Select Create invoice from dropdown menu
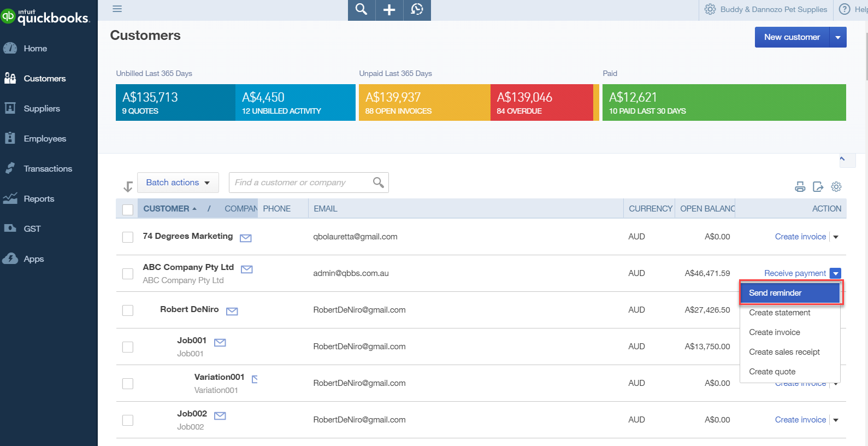This screenshot has height=446, width=868. click(x=790, y=332)
